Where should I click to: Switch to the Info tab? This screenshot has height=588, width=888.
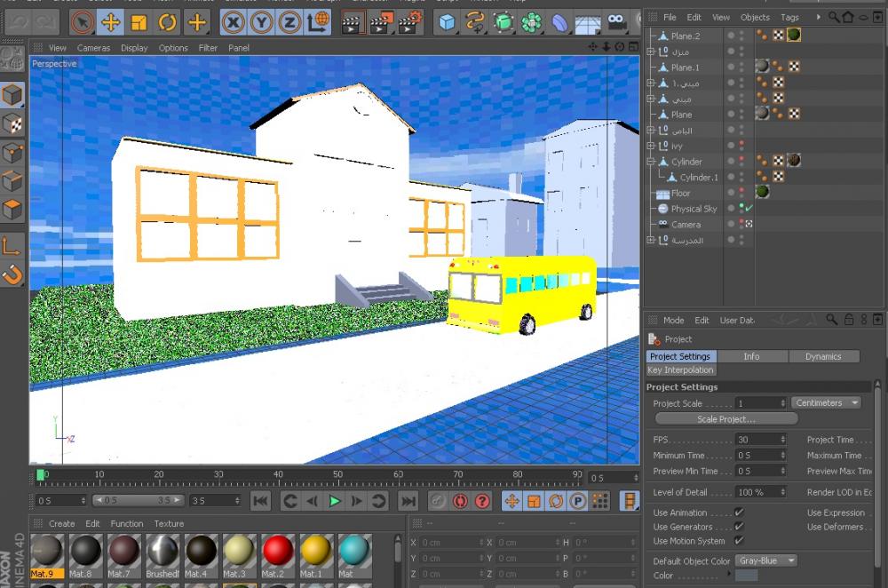(x=751, y=356)
